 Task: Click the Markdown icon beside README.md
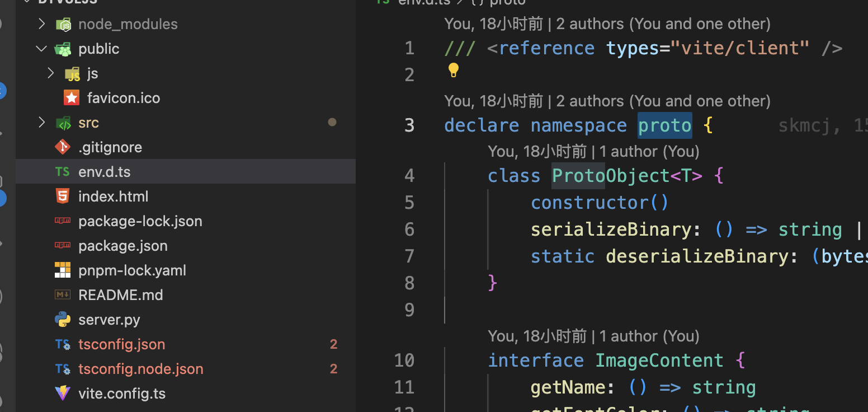[x=63, y=294]
